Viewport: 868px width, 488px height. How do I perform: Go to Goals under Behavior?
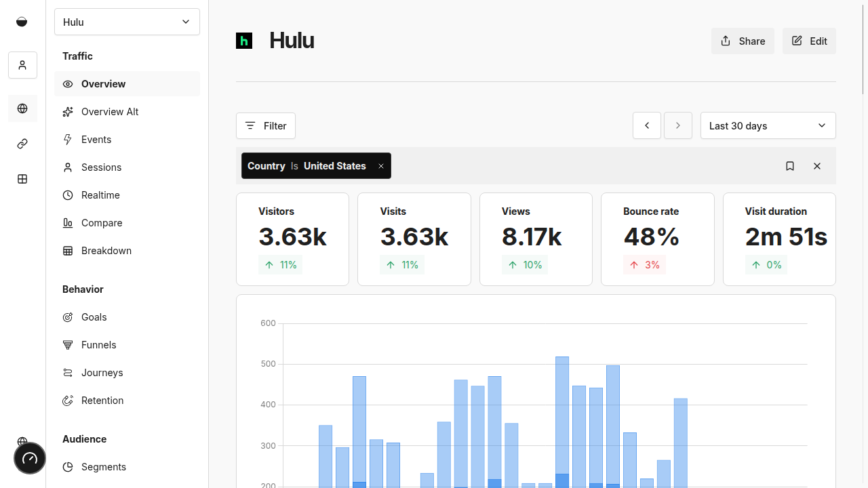pos(127,317)
